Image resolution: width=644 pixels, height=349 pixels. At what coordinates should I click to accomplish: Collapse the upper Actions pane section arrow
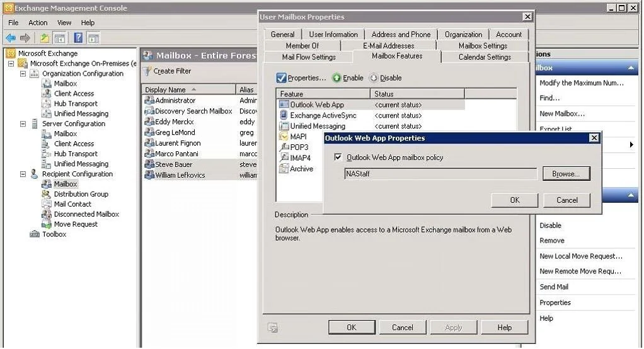631,68
